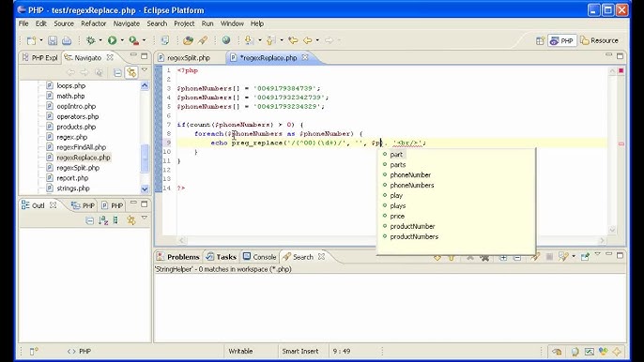Select phoneNumber from autocomplete list

coord(410,174)
